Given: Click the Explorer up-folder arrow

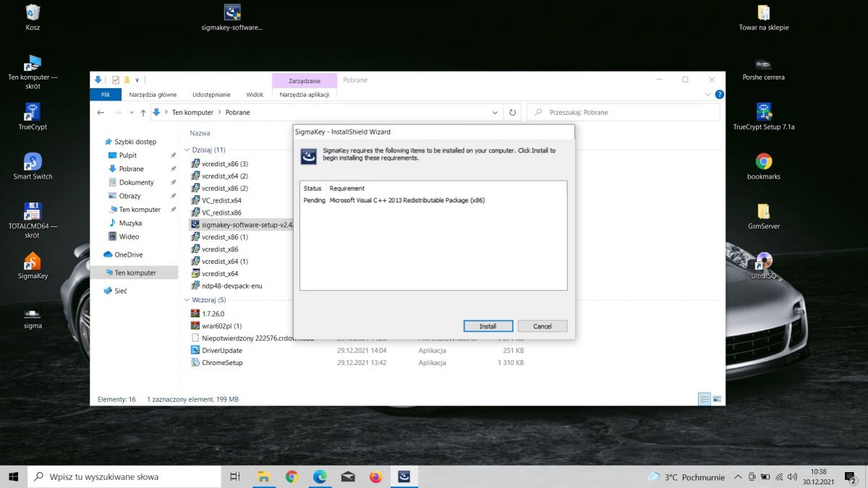Looking at the screenshot, I should pos(143,113).
